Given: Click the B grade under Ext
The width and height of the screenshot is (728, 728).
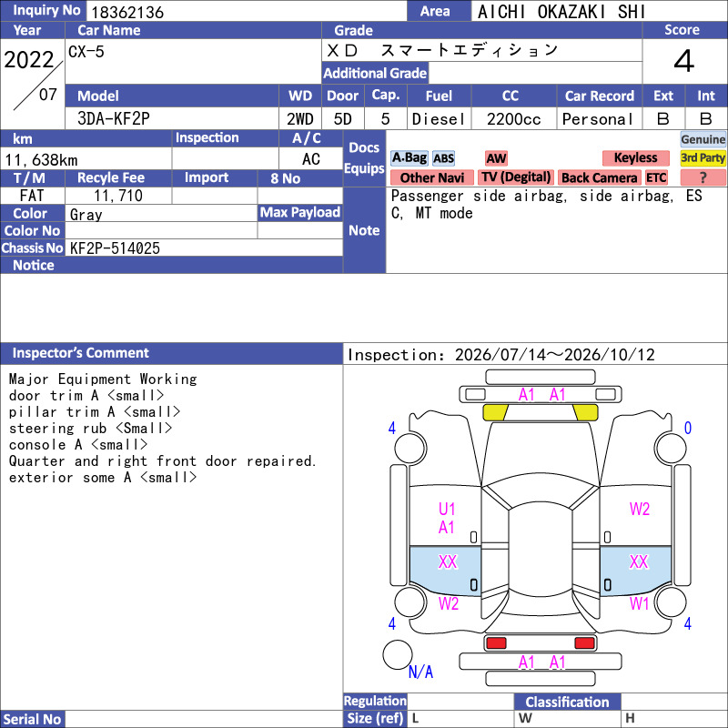Looking at the screenshot, I should click(663, 119).
